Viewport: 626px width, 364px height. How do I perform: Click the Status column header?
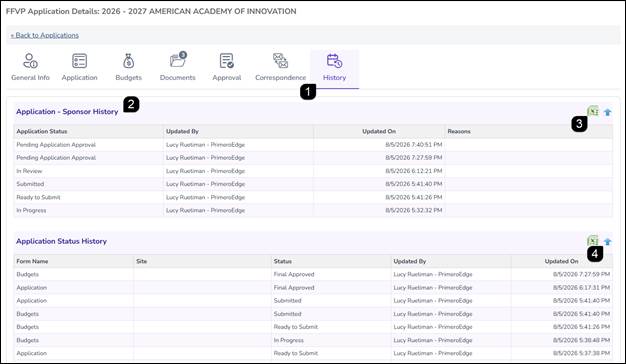pos(283,261)
